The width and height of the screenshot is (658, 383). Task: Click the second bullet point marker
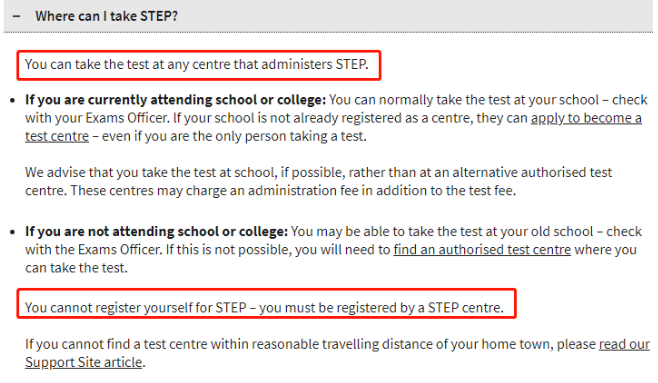click(x=13, y=232)
